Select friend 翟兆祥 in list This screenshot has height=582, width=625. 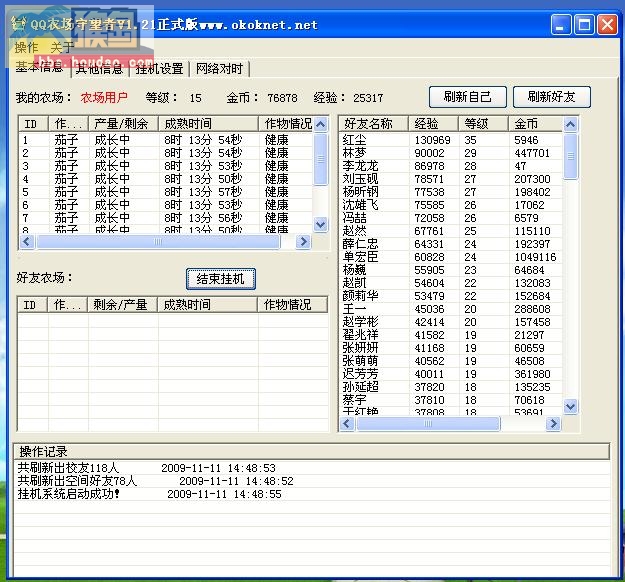(451, 335)
